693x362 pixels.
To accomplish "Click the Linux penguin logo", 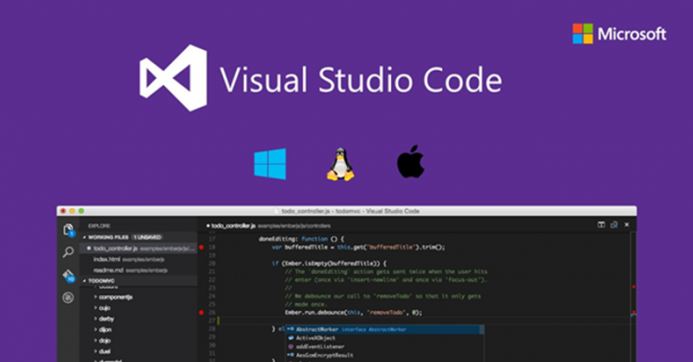I will pos(340,164).
